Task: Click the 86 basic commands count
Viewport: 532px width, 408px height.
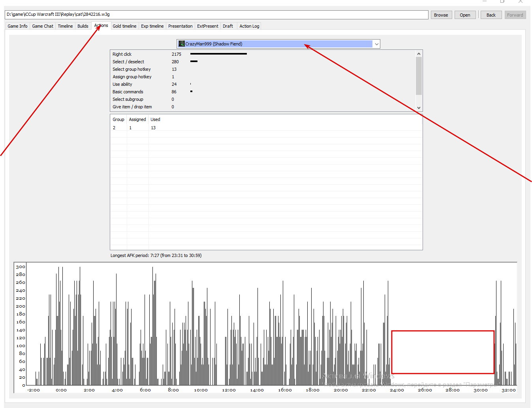Action: click(x=174, y=92)
